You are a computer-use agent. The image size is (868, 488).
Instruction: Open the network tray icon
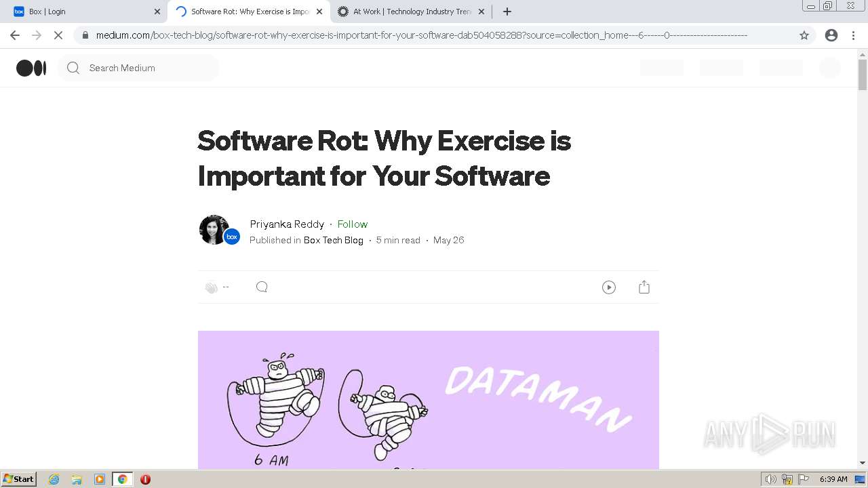(787, 479)
